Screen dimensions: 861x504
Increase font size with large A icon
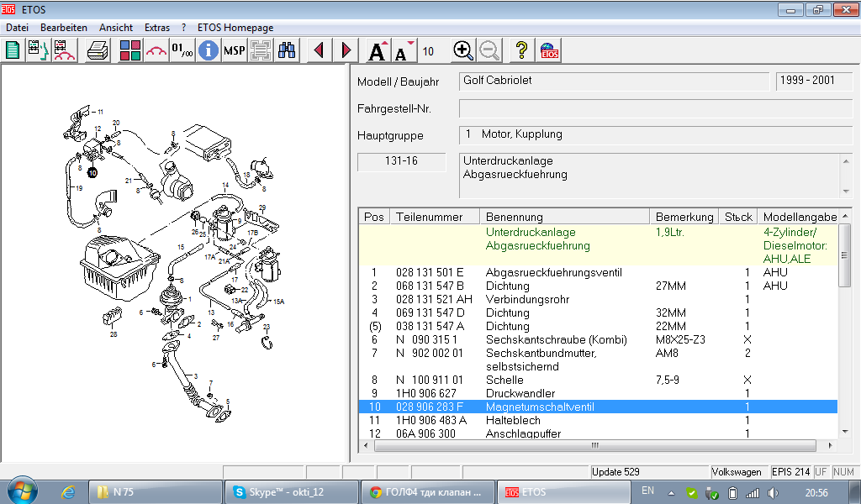pos(378,50)
